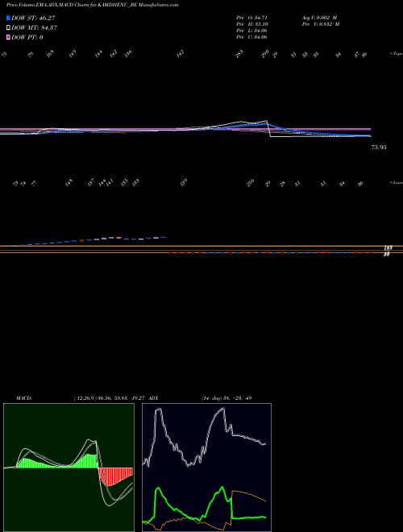
Task: Click the white DOW MT legend swatch
Action: click(x=9, y=27)
